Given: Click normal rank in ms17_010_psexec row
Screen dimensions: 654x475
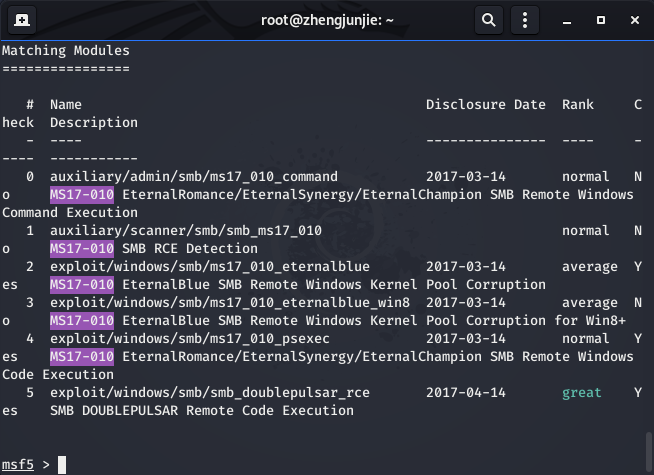Looking at the screenshot, I should (x=586, y=339).
